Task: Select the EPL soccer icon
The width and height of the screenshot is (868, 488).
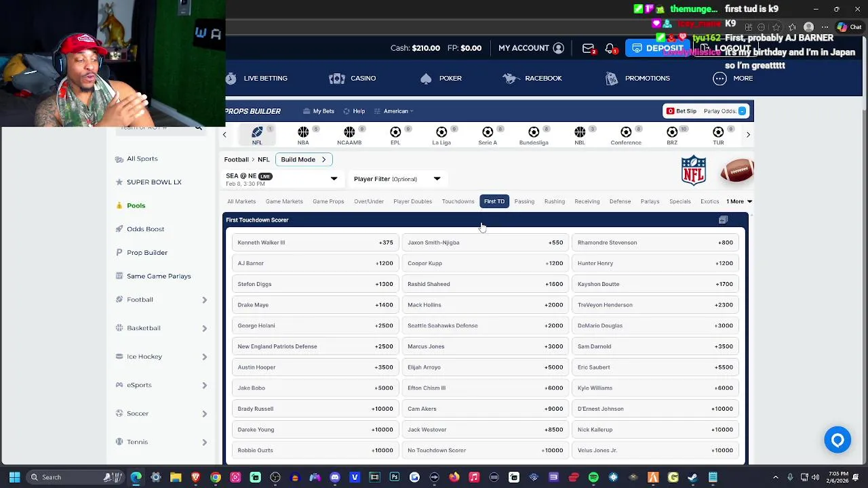Action: [x=395, y=135]
